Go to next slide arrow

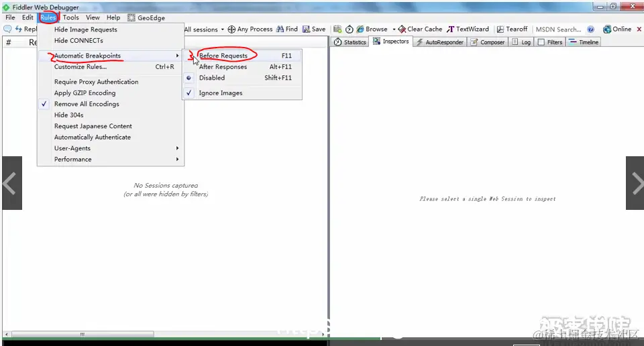click(635, 183)
